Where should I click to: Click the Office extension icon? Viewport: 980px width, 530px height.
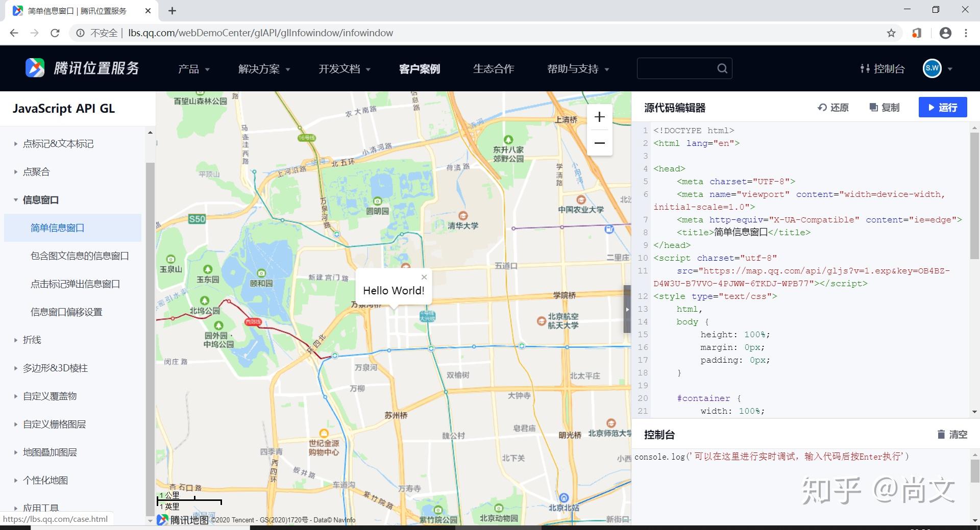917,33
